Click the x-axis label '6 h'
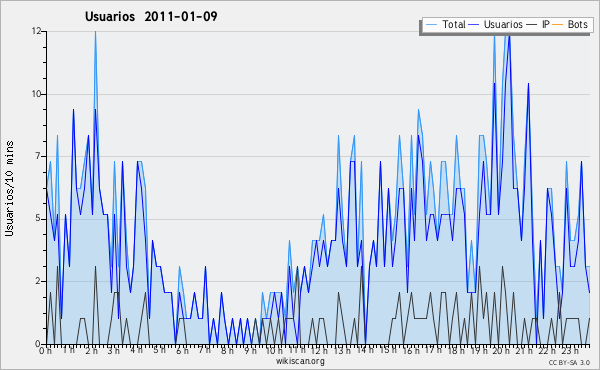Image resolution: width=600 pixels, height=370 pixels. tap(182, 351)
